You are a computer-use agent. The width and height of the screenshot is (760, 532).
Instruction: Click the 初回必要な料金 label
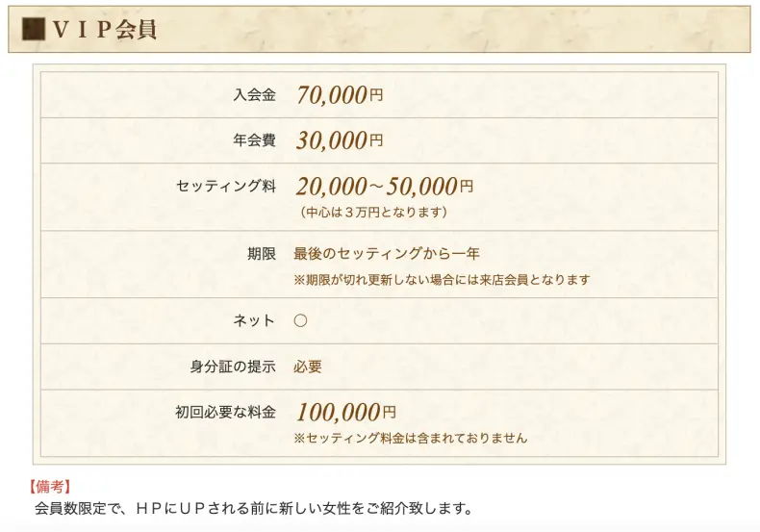tap(226, 413)
